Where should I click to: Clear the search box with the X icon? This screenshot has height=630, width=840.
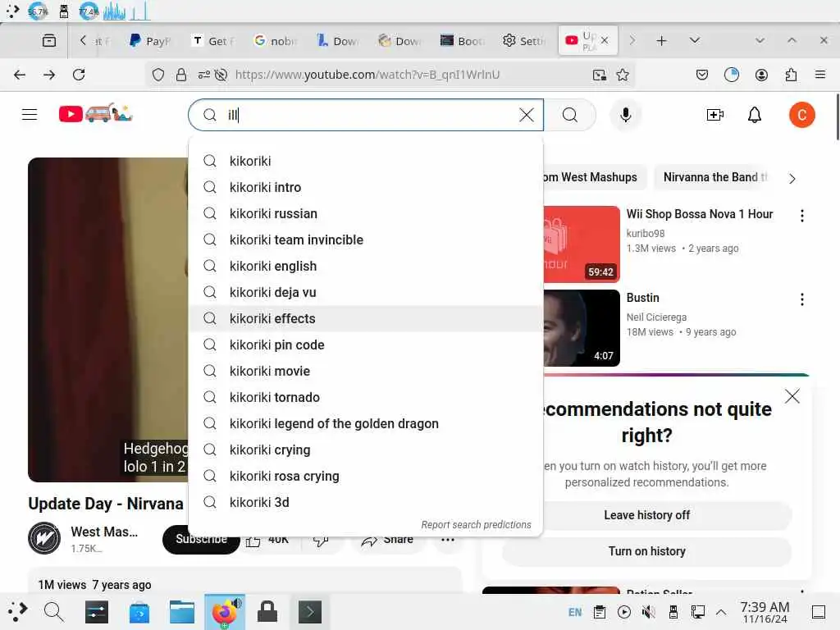click(x=527, y=115)
